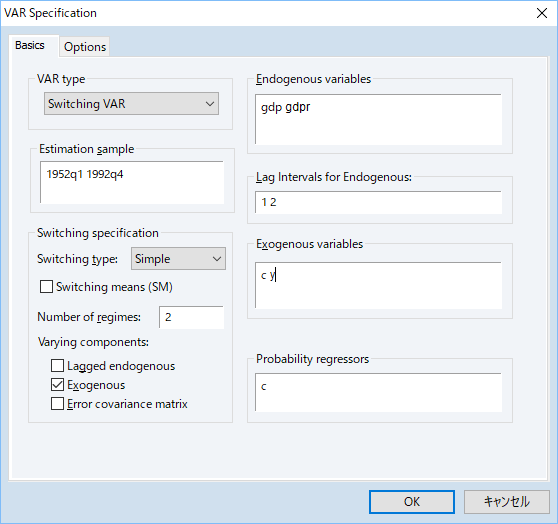Confirm with the OK button
The width and height of the screenshot is (558, 524).
(412, 502)
